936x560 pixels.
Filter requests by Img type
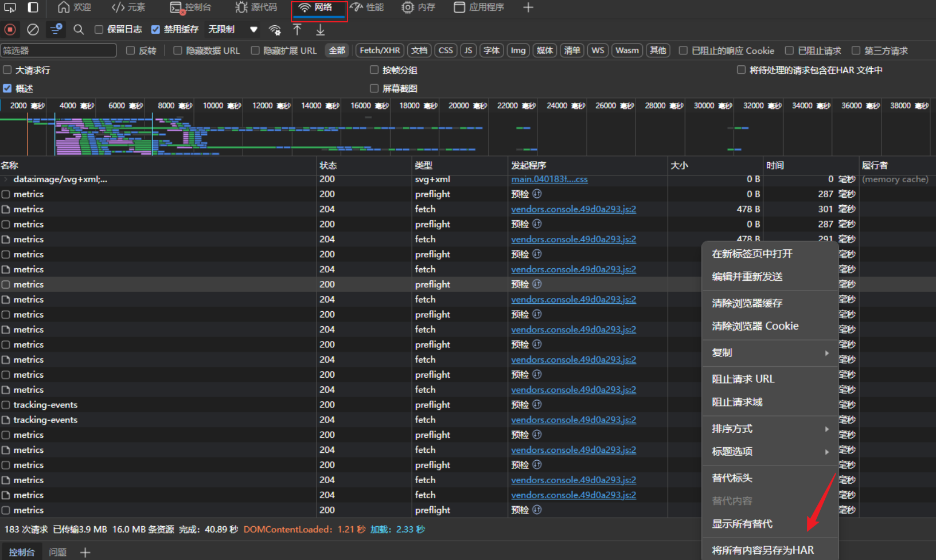pyautogui.click(x=518, y=50)
